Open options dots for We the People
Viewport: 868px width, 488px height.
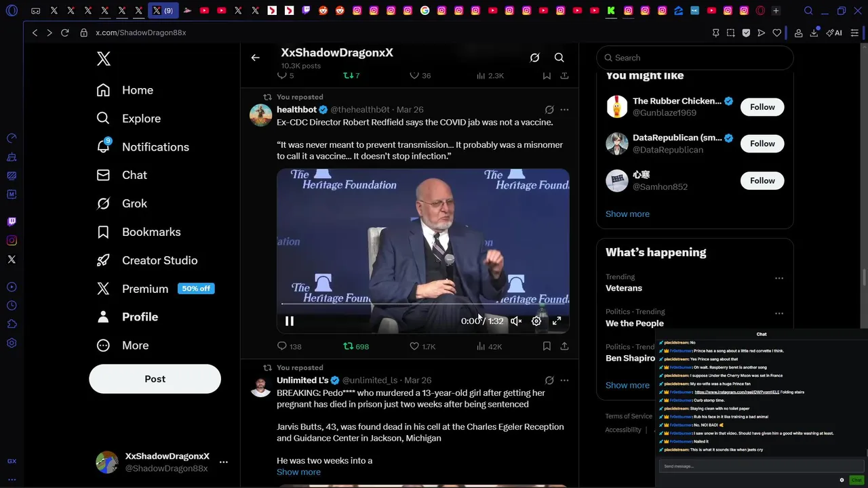tap(779, 313)
